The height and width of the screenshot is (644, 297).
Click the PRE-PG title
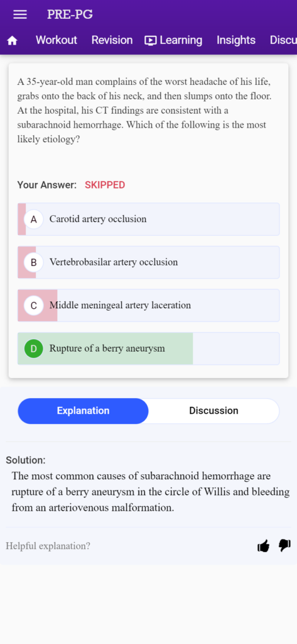pyautogui.click(x=70, y=14)
